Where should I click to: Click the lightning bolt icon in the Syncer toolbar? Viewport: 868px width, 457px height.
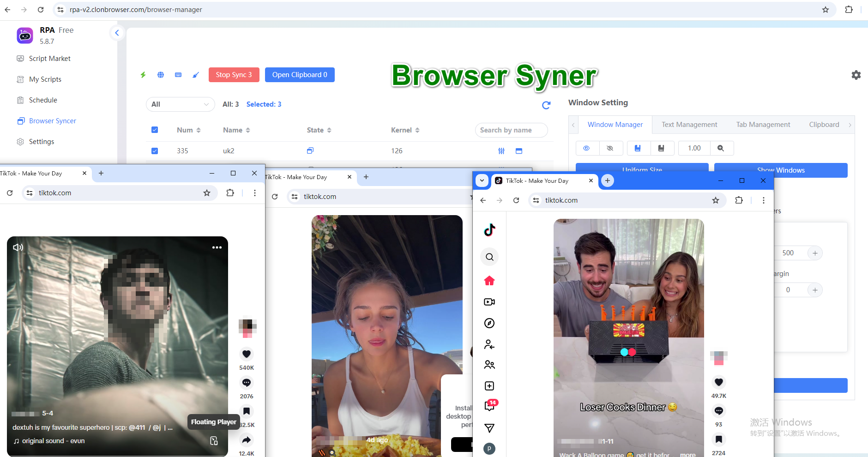click(x=143, y=75)
